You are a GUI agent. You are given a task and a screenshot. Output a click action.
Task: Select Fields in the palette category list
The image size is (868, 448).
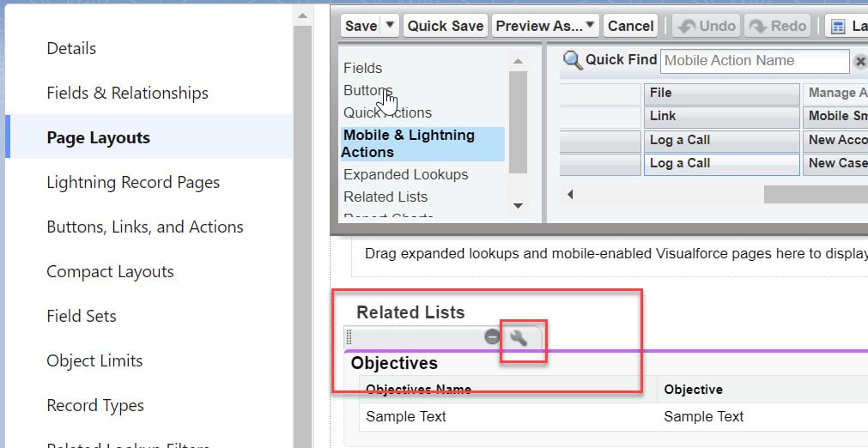coord(362,68)
